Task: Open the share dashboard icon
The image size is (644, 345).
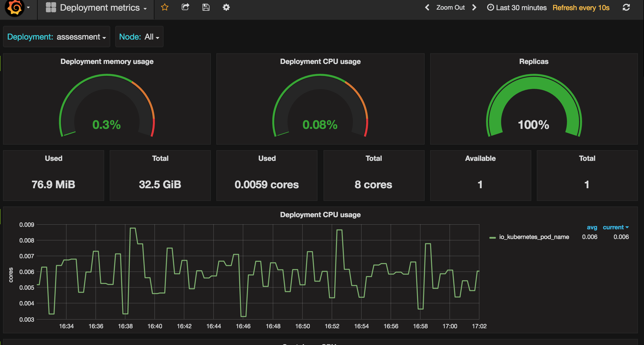Action: click(x=185, y=7)
